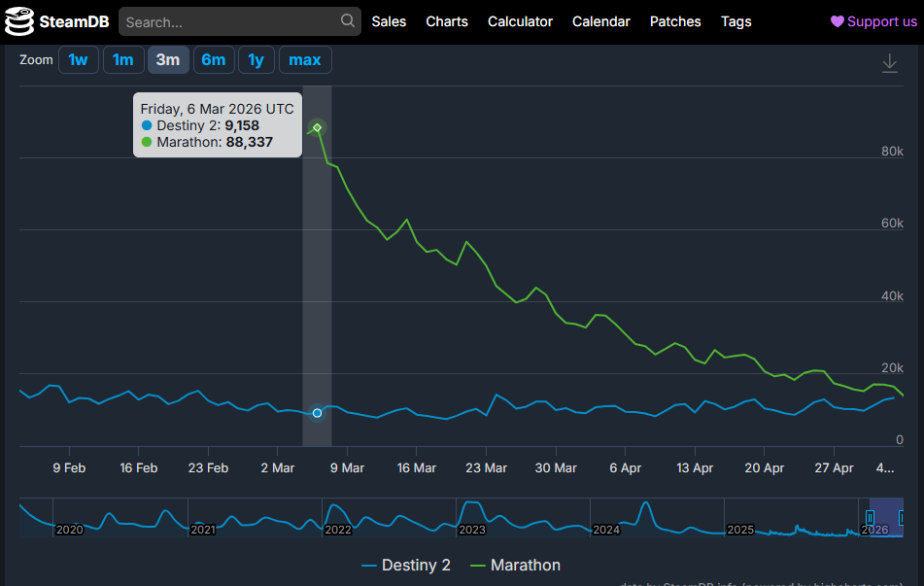Click the 30 Mar axis label
The image size is (924, 586).
click(556, 468)
